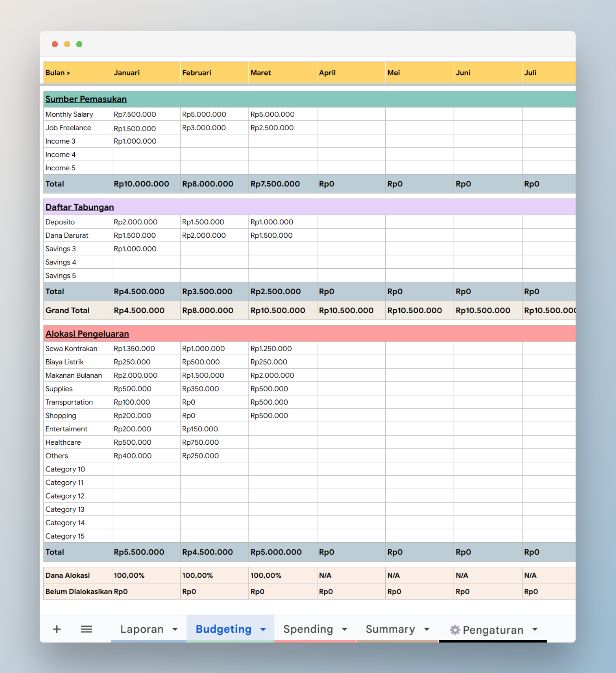The image size is (616, 673).
Task: Select the Juli column header
Action: tap(549, 72)
